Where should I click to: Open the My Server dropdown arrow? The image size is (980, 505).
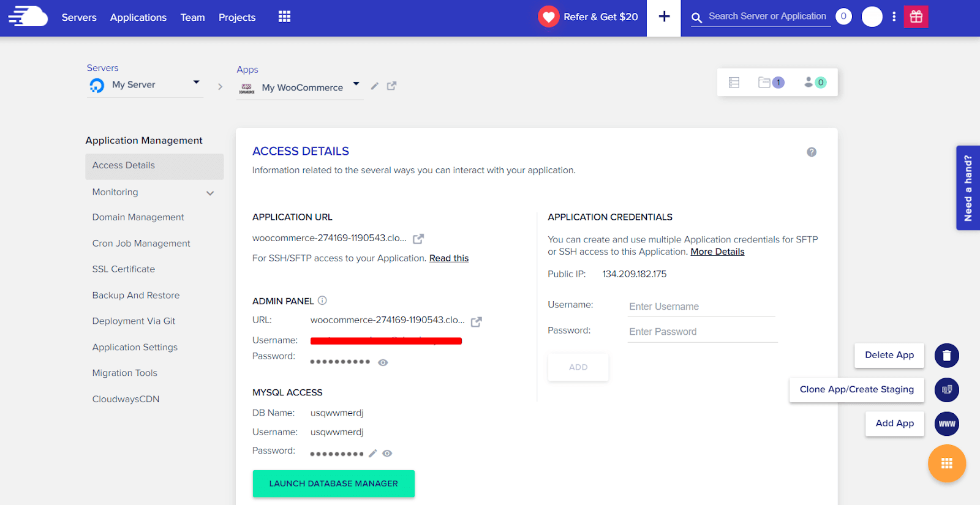tap(197, 82)
